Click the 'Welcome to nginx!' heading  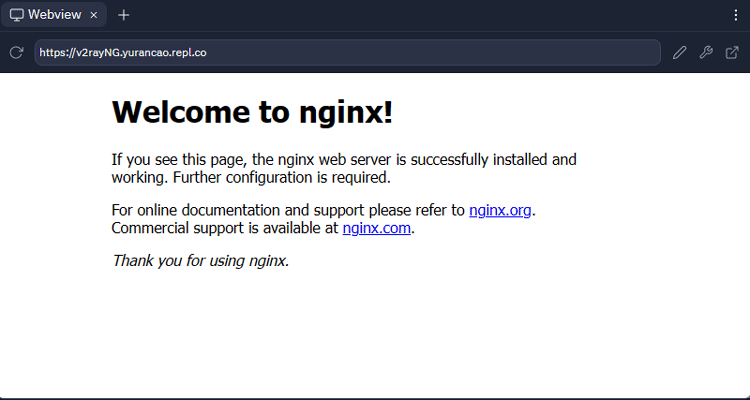point(252,112)
